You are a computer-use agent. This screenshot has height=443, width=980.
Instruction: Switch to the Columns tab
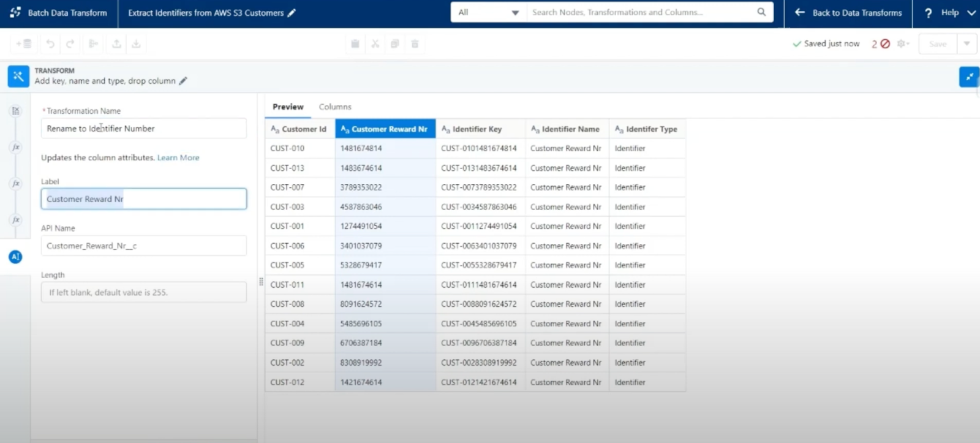pos(335,107)
